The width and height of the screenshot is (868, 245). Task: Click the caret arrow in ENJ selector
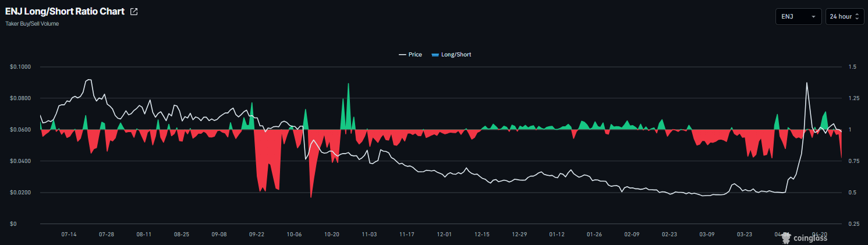(813, 17)
